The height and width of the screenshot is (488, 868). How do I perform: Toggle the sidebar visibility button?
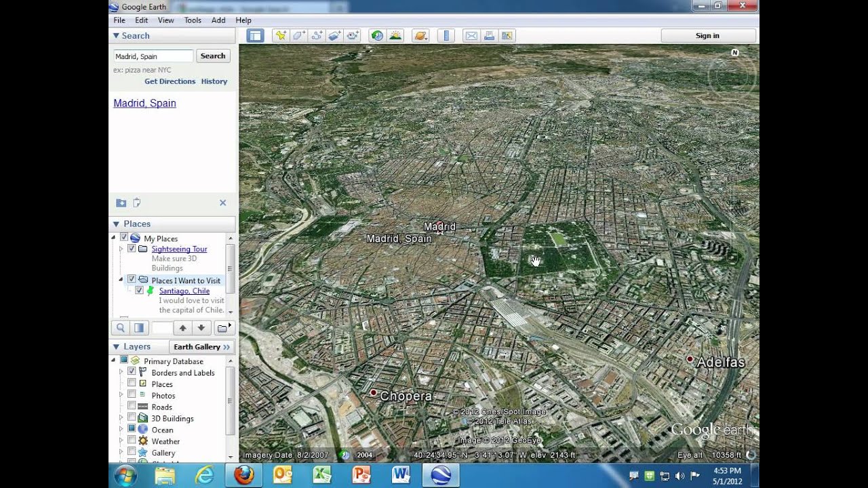tap(255, 36)
